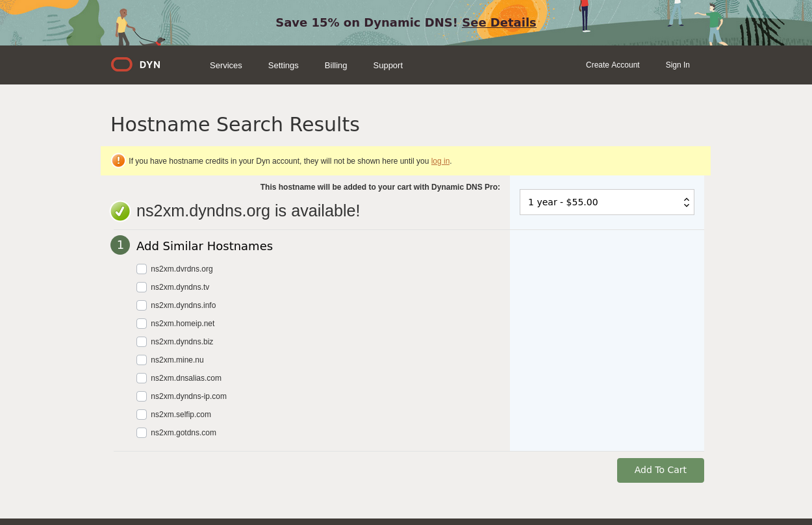This screenshot has width=812, height=525.
Task: Open the Services menu
Action: click(226, 65)
